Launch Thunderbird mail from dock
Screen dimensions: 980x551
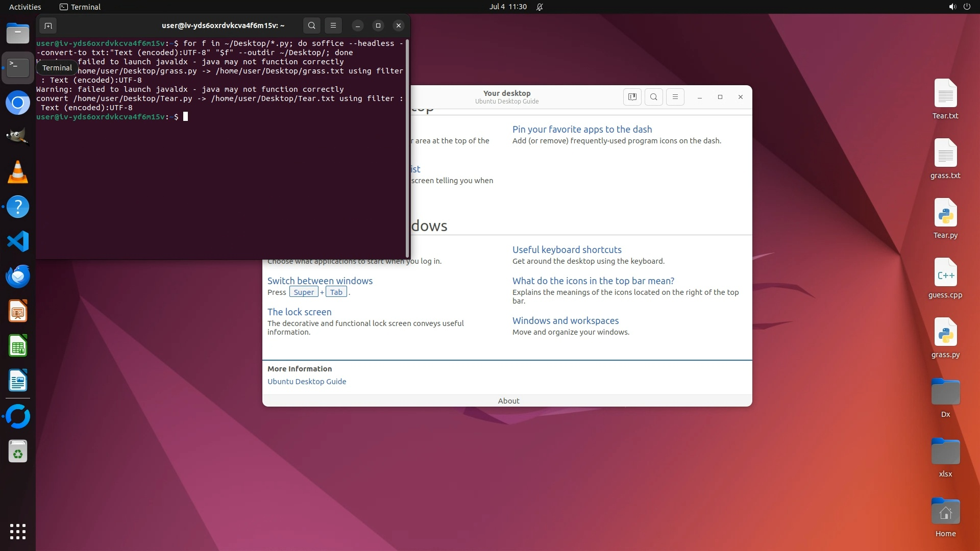pyautogui.click(x=18, y=276)
